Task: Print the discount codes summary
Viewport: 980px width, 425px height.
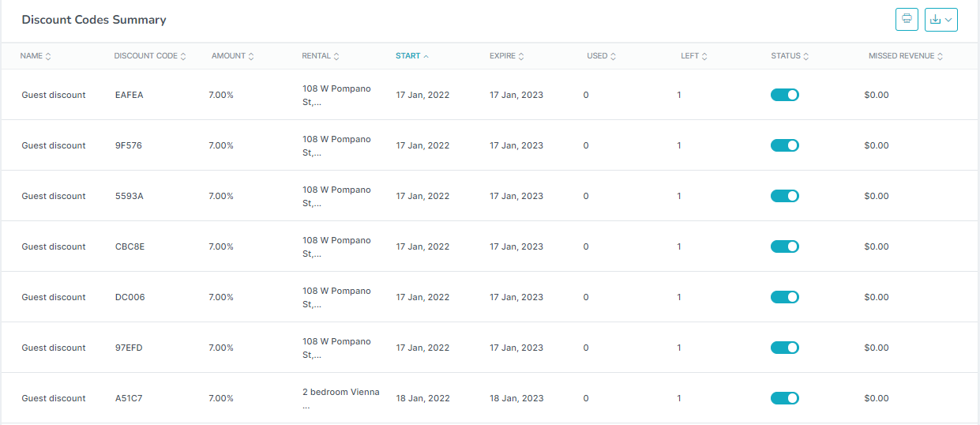Action: [x=907, y=20]
